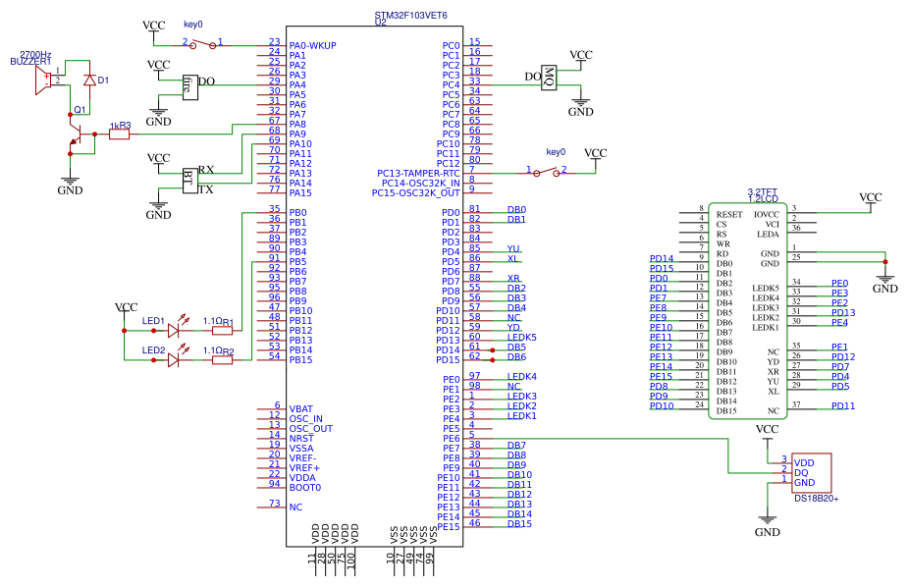The image size is (908, 588).
Task: Click the VCC symbol feeding LED1 and LED2
Action: [126, 310]
